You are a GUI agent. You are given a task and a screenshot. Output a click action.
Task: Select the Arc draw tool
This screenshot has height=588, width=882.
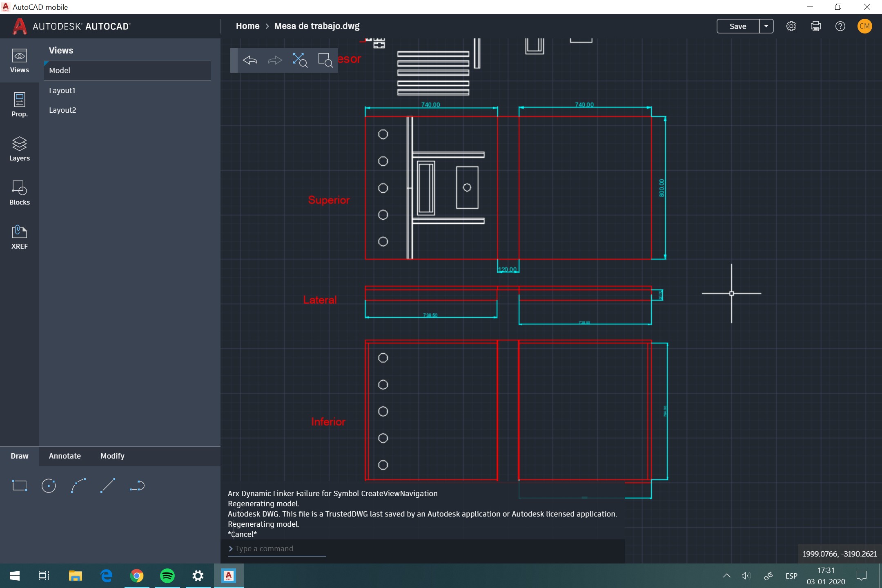(x=78, y=486)
